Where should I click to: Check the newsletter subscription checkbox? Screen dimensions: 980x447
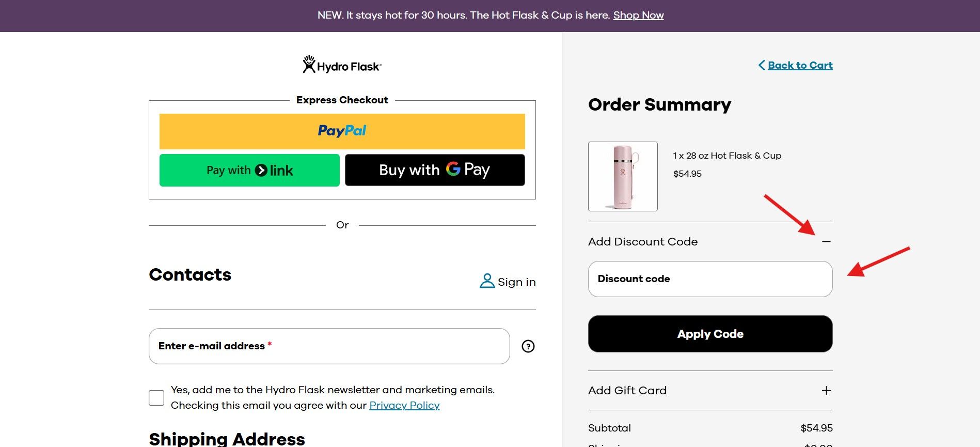pos(156,398)
